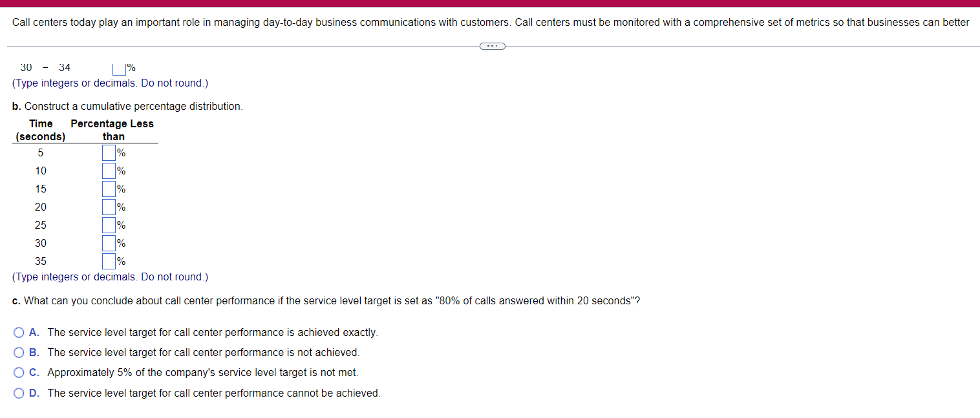The width and height of the screenshot is (980, 418).
Task: Click the Time seconds column header
Action: click(40, 129)
